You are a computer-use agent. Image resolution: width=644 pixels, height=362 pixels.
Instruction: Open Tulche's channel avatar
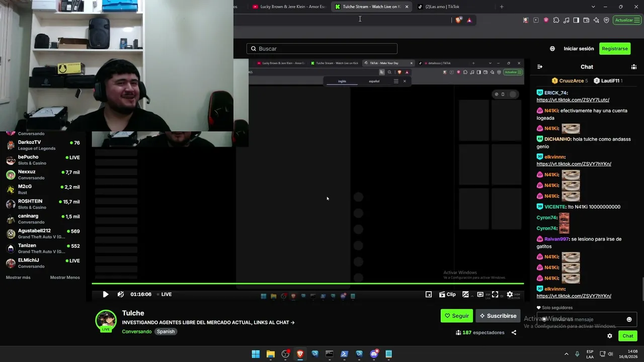coord(106,320)
